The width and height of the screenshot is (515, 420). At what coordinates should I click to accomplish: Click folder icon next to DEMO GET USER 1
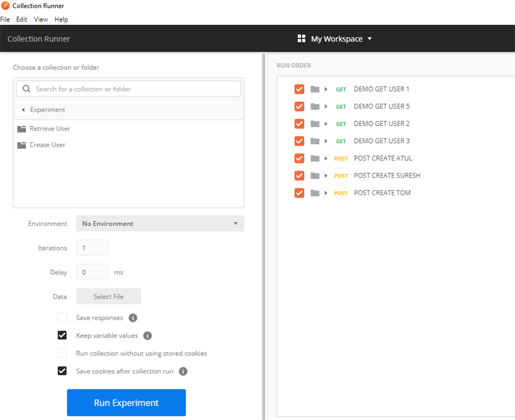click(x=315, y=89)
